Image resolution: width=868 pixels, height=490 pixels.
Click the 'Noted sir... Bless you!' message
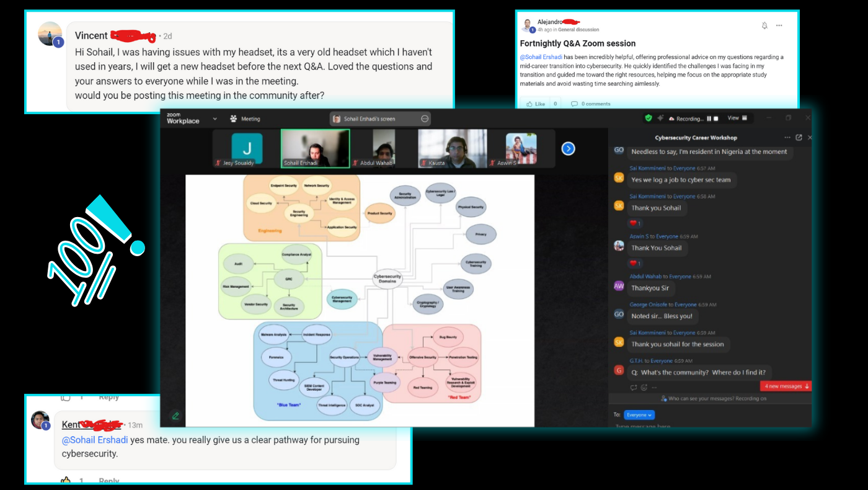(x=662, y=316)
